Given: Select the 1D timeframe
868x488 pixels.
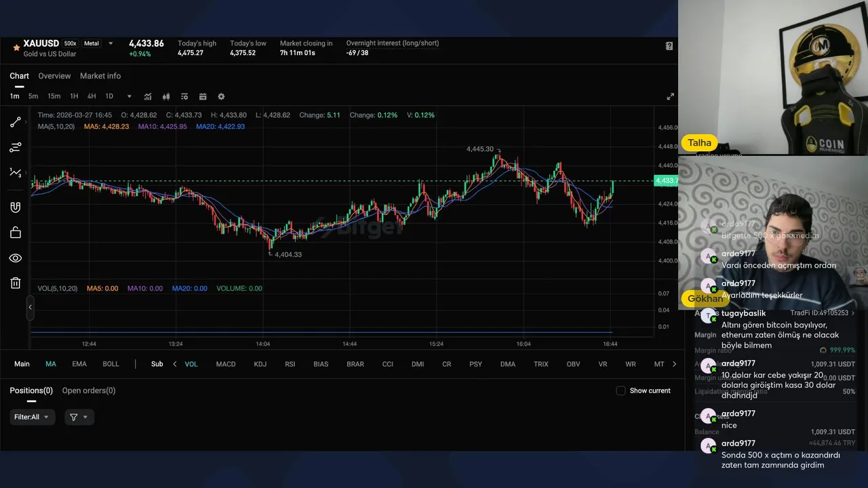Looking at the screenshot, I should point(109,96).
